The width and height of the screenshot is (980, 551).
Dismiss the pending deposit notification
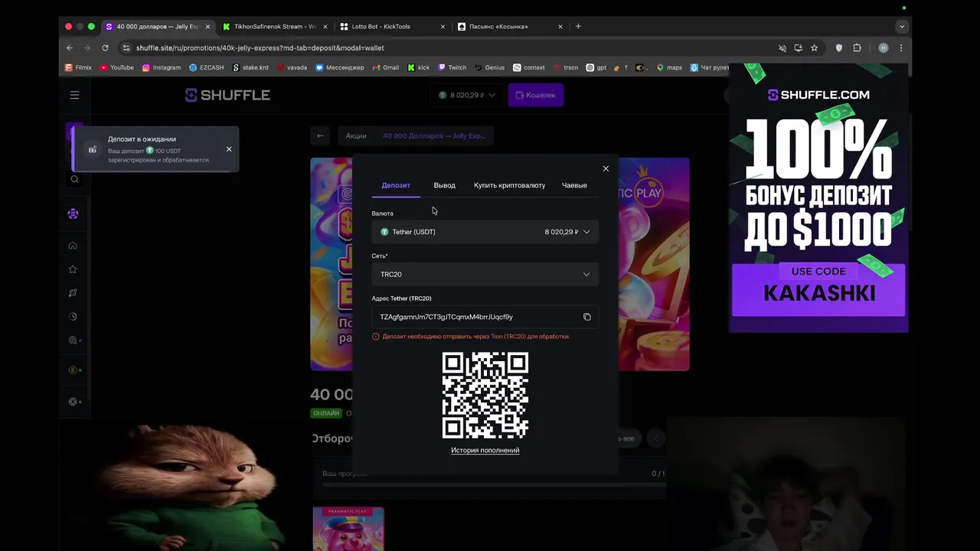click(x=229, y=149)
